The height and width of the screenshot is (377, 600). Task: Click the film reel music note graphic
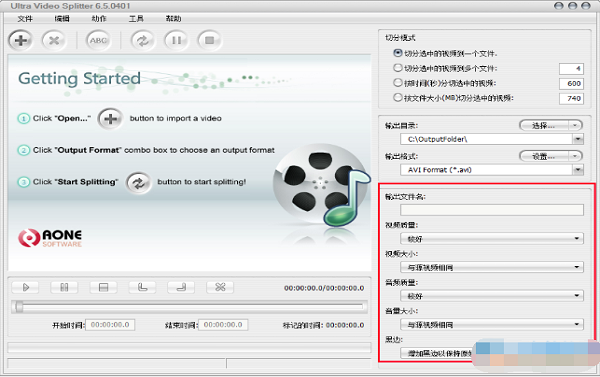321,185
